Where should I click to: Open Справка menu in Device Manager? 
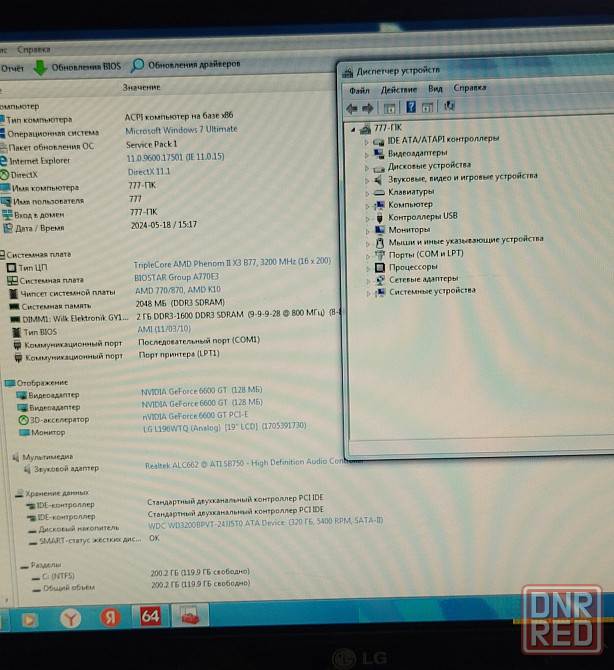(x=470, y=88)
